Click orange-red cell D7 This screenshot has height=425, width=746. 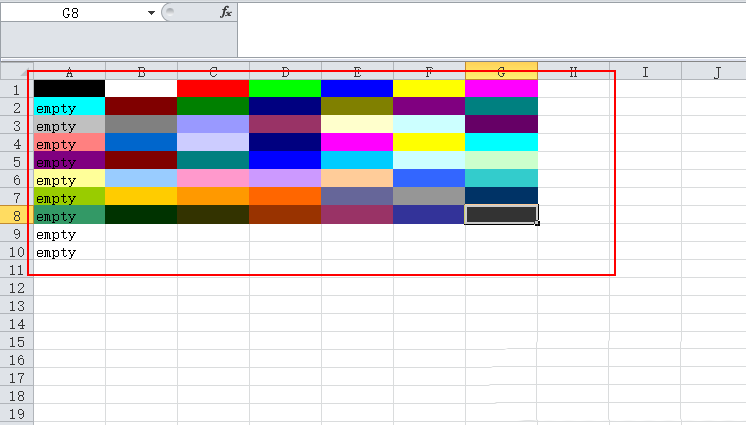point(285,197)
